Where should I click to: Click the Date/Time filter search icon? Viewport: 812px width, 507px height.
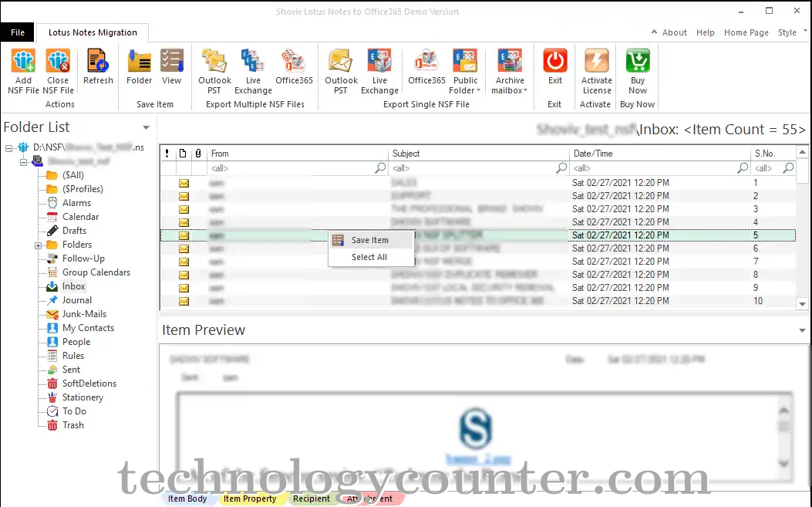743,168
